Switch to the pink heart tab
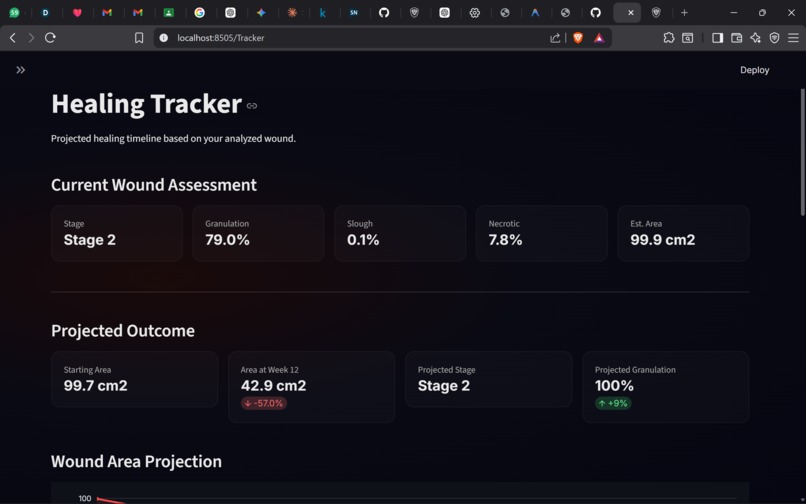The image size is (806, 504). 77,13
